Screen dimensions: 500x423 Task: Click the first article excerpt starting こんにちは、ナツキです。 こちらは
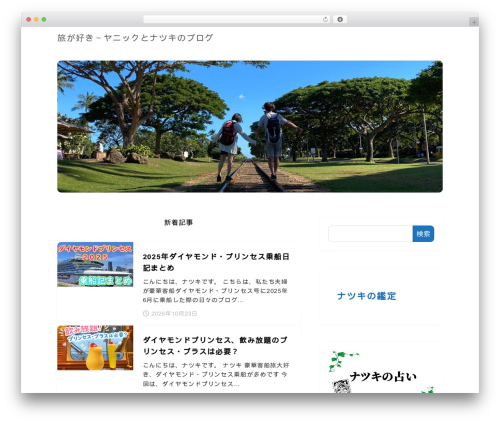pyautogui.click(x=216, y=291)
